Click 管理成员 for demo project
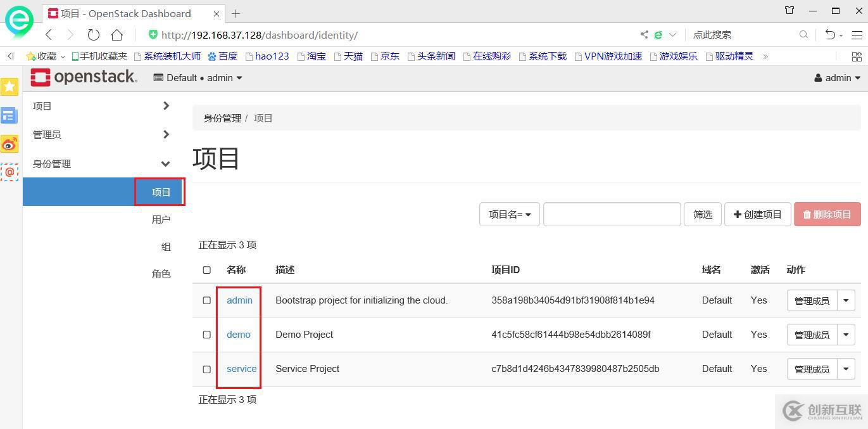 tap(812, 335)
